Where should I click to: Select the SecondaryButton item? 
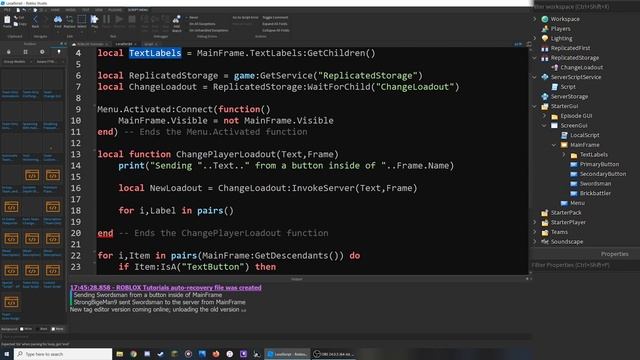coord(602,174)
